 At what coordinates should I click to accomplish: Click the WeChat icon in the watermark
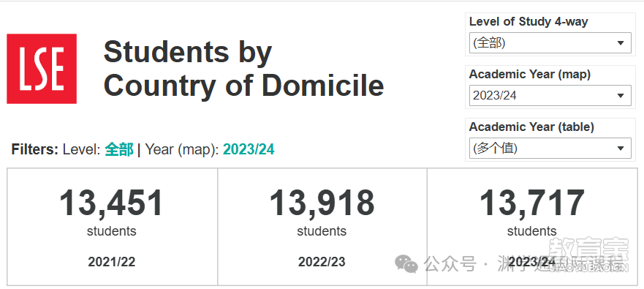(x=406, y=263)
